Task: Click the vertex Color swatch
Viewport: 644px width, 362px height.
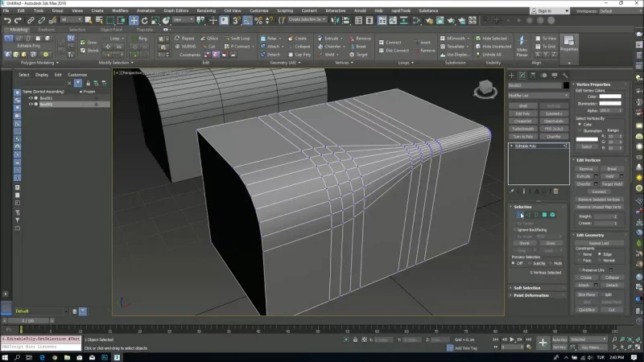Action: pos(611,97)
